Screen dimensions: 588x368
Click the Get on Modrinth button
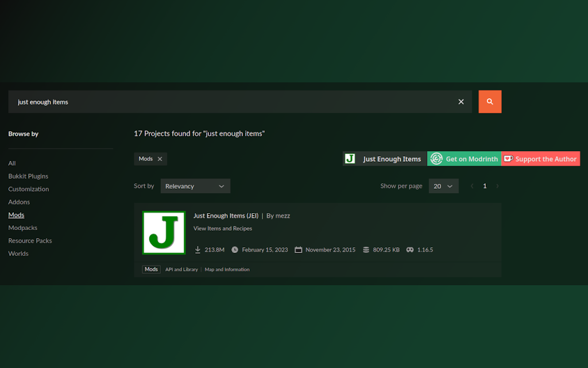464,159
